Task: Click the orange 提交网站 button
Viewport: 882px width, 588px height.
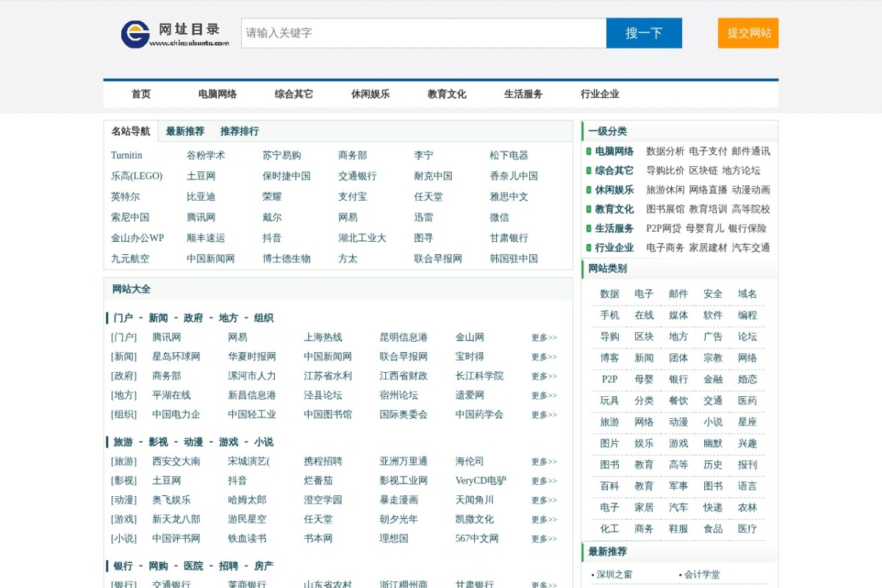Action: click(748, 33)
